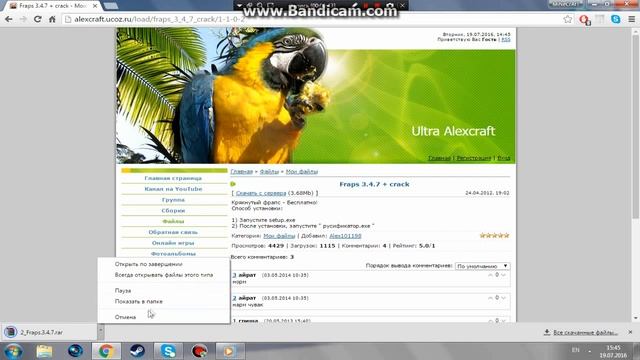Downvote comment 3 by айрат

click(504, 275)
